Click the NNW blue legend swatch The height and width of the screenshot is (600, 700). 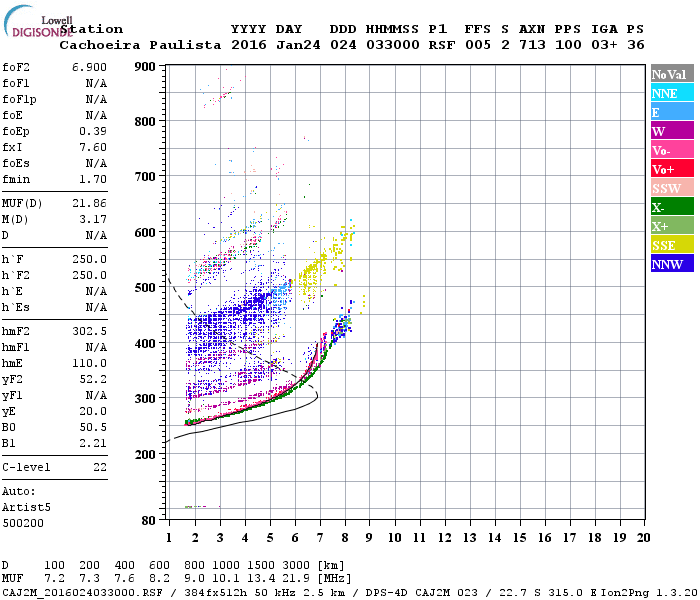pos(672,263)
